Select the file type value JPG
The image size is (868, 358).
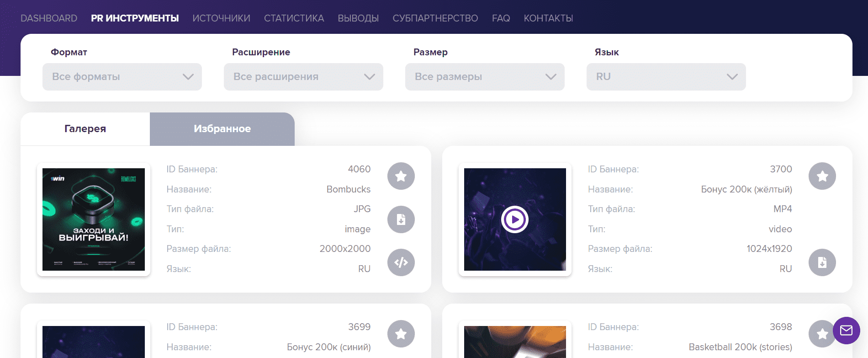[362, 209]
